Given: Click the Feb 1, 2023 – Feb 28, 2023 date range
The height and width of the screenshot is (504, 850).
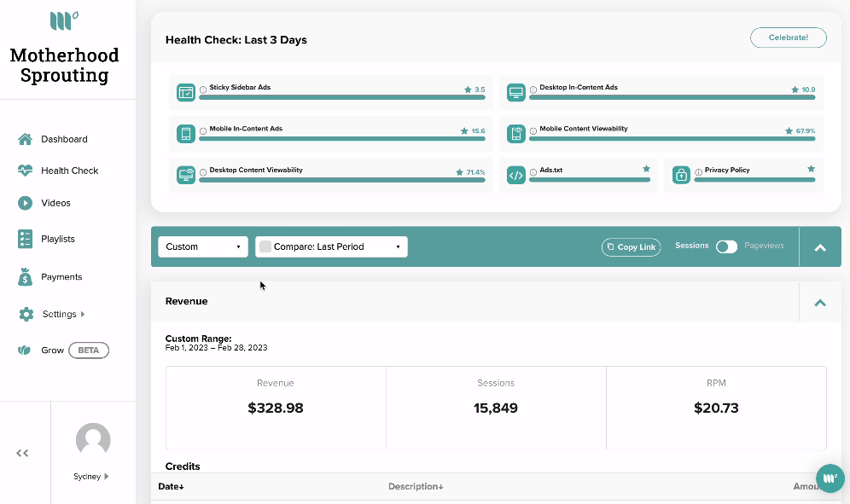Looking at the screenshot, I should [216, 348].
